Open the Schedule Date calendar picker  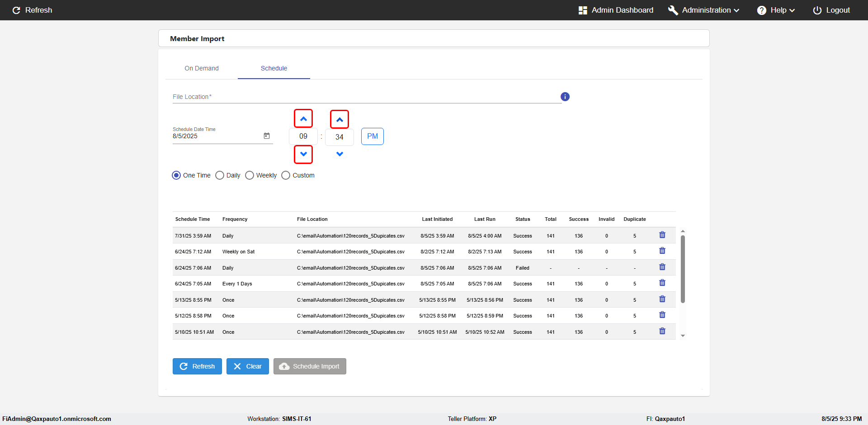click(x=267, y=136)
